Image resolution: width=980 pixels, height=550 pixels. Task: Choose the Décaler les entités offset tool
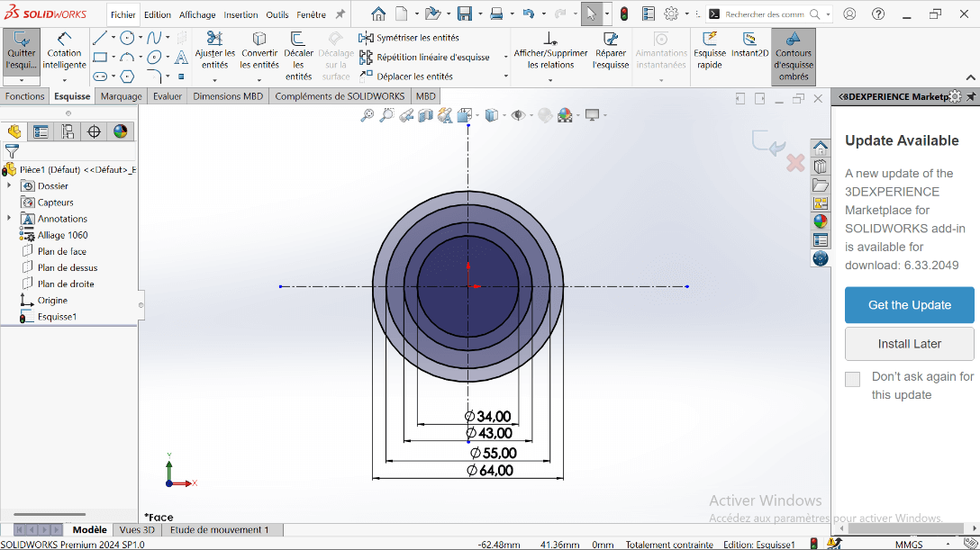(298, 57)
